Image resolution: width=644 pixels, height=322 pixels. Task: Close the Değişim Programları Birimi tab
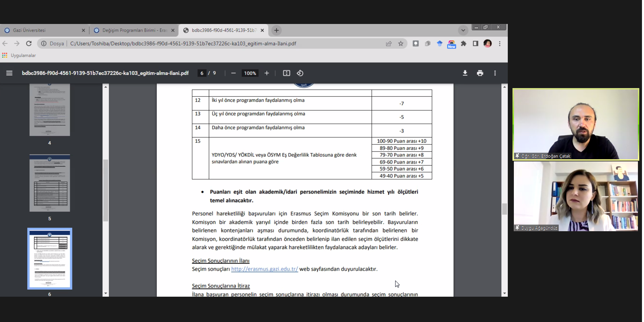tap(173, 30)
